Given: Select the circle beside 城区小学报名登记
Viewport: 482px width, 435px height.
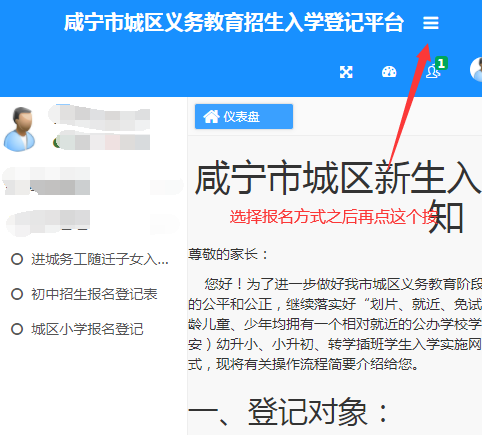Looking at the screenshot, I should (x=17, y=329).
